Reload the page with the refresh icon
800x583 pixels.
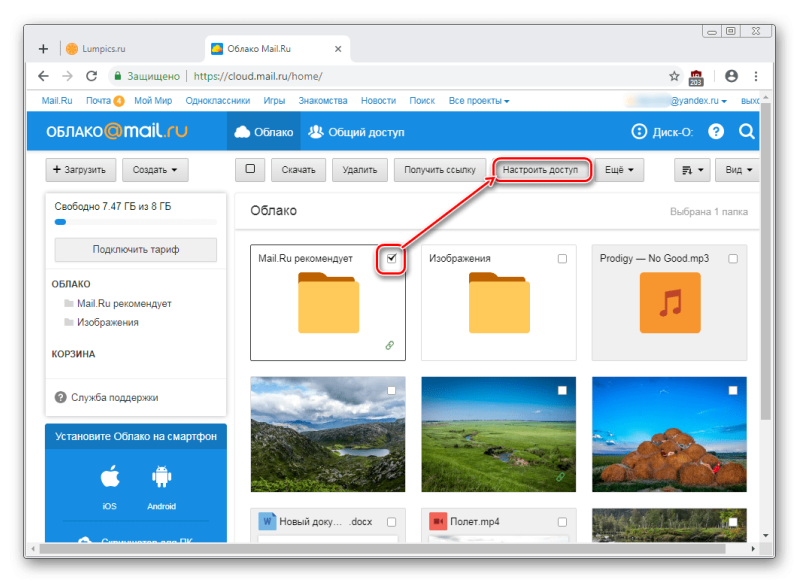click(x=91, y=76)
